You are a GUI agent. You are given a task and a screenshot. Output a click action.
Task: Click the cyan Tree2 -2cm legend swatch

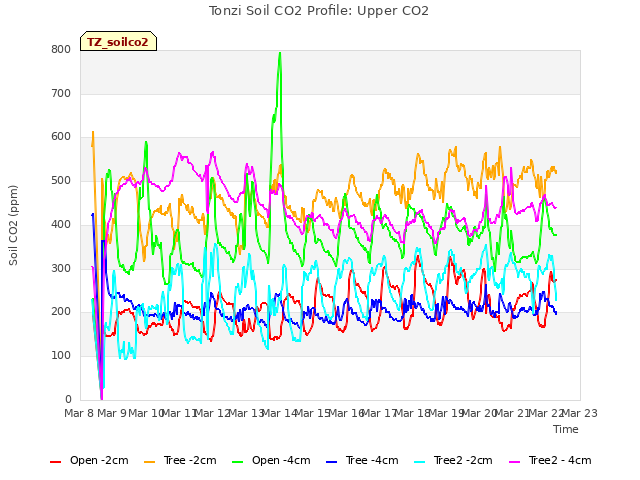coord(420,462)
